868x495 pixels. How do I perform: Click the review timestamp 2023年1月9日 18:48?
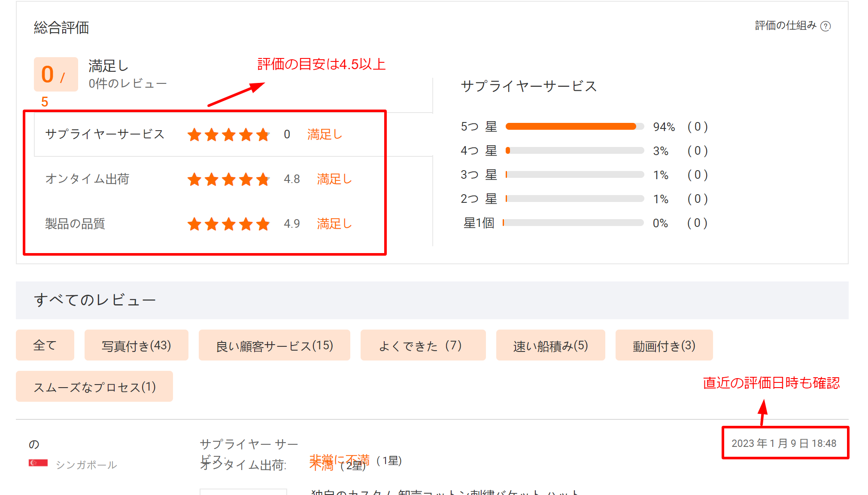[x=785, y=443]
